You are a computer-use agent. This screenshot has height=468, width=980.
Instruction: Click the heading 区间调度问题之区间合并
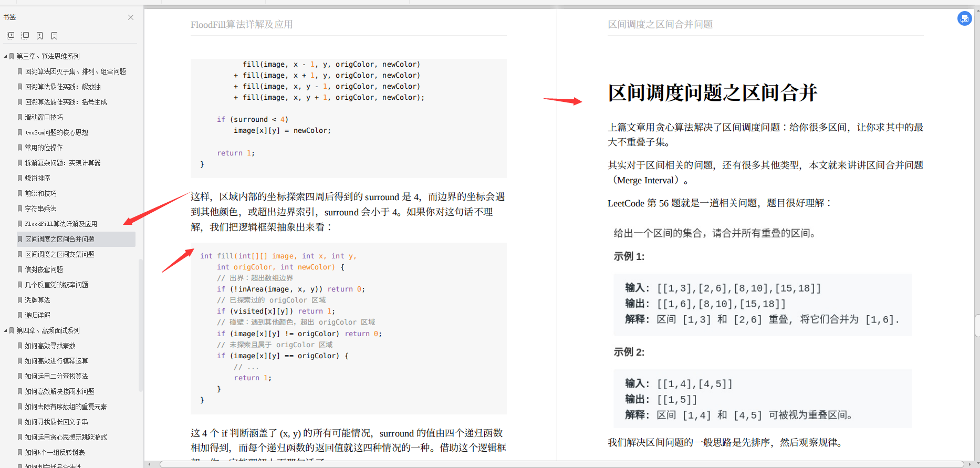point(712,93)
